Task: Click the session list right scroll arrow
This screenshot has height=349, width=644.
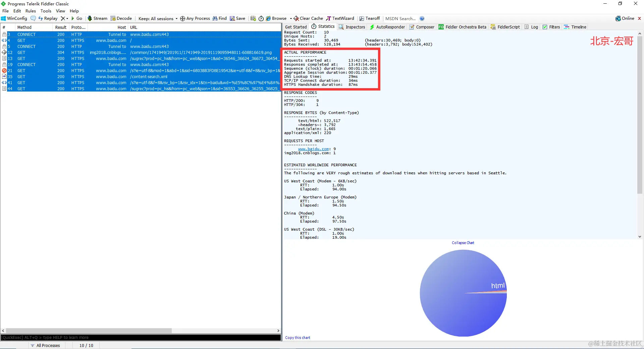Action: point(278,331)
